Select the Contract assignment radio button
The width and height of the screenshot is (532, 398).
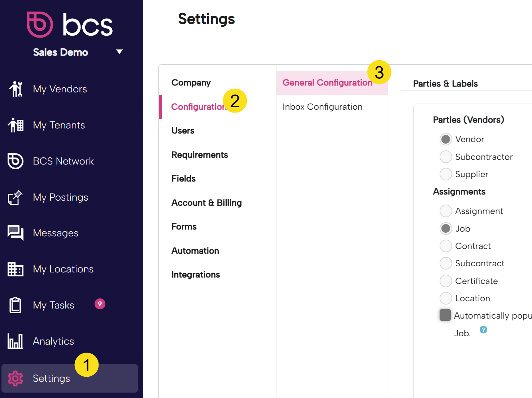[446, 246]
